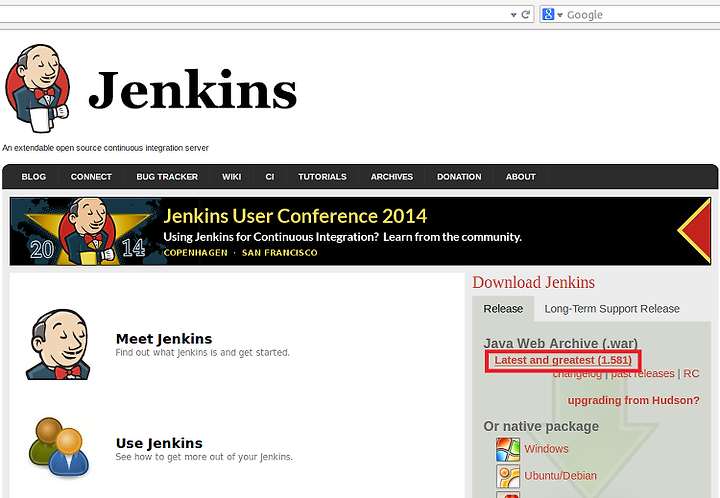This screenshot has width=720, height=498.
Task: Open the CONNECT navigation item
Action: pyautogui.click(x=91, y=177)
